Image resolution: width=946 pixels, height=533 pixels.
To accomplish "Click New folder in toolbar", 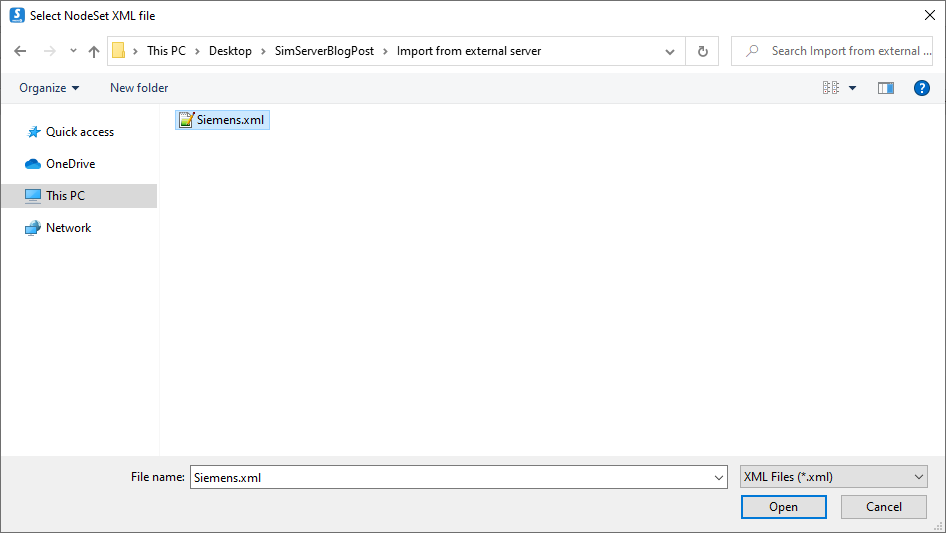I will pyautogui.click(x=139, y=88).
